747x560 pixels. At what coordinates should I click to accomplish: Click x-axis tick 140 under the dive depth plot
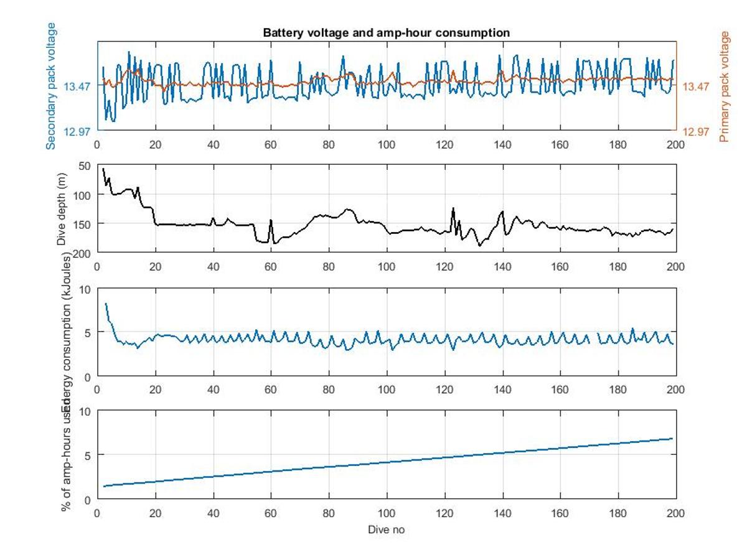(x=502, y=266)
